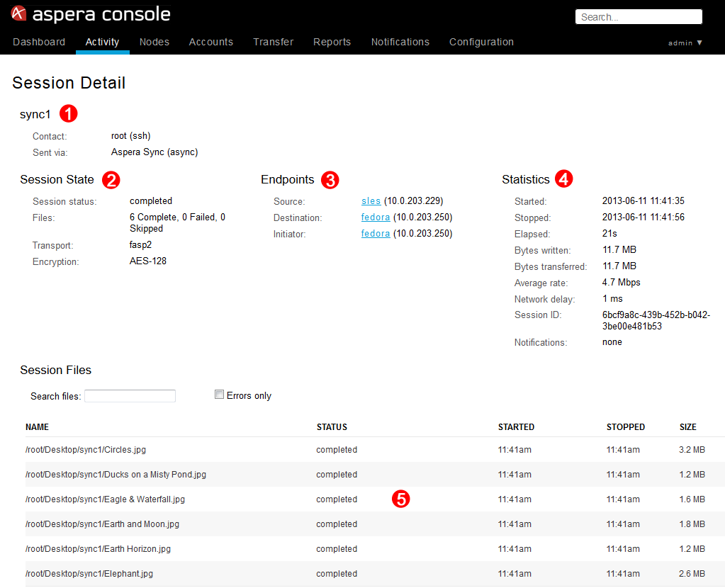
Task: Open the fedora Destination link
Action: pyautogui.click(x=376, y=217)
